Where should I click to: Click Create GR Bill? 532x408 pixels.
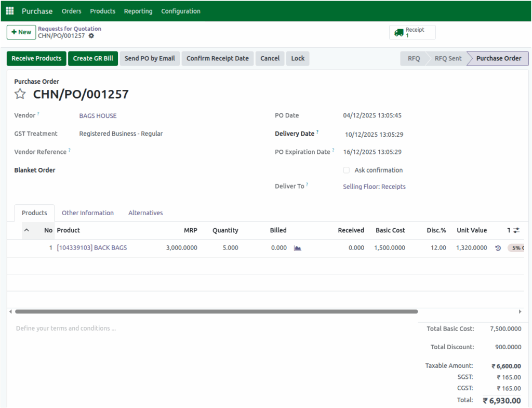(92, 58)
